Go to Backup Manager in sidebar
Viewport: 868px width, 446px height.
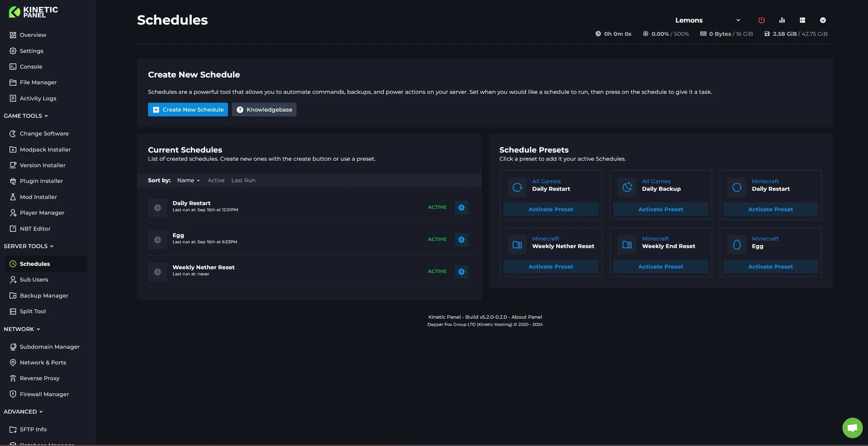pyautogui.click(x=44, y=296)
